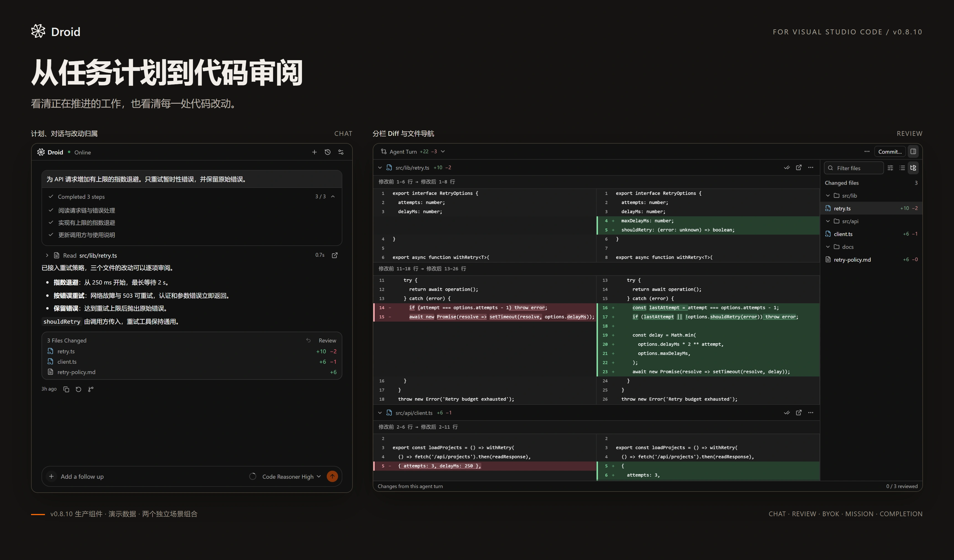
Task: Open src/api/client.ts in editor
Action: click(799, 413)
